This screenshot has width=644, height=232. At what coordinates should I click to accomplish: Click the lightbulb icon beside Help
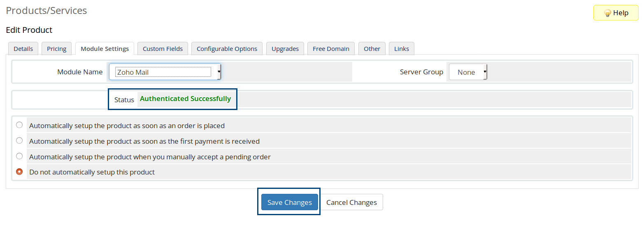pos(607,13)
